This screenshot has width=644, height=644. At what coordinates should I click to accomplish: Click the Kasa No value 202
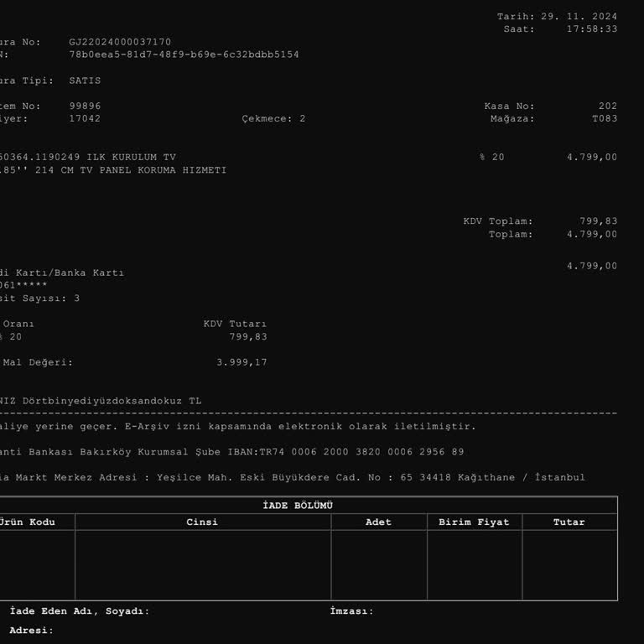[x=607, y=106]
